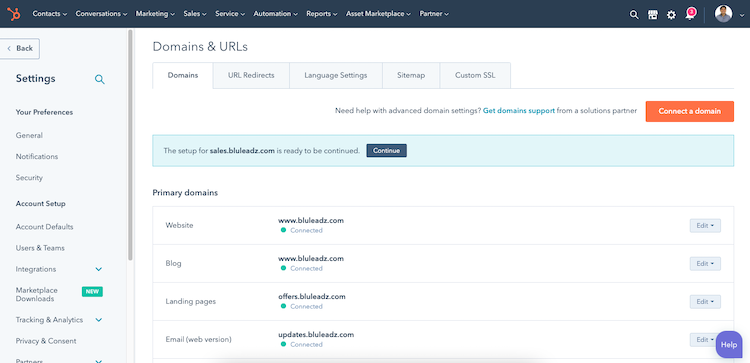
Task: Click the NEW badge beside Marketplace Downloads
Action: 92,291
